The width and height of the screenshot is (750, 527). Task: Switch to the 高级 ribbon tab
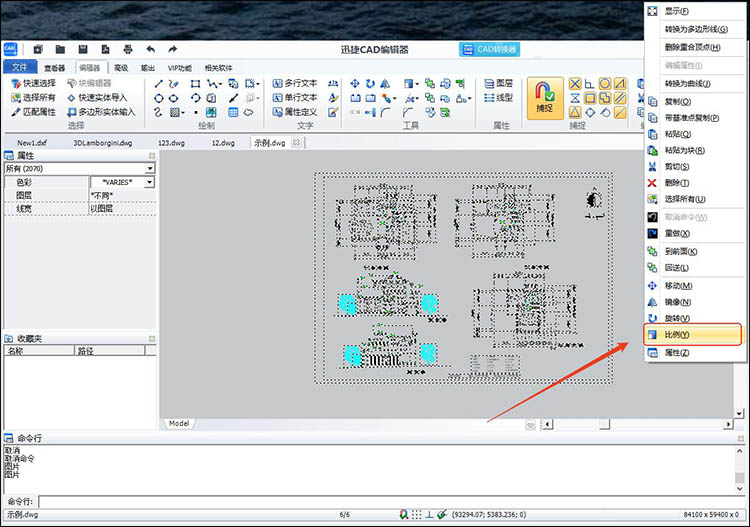click(x=121, y=68)
